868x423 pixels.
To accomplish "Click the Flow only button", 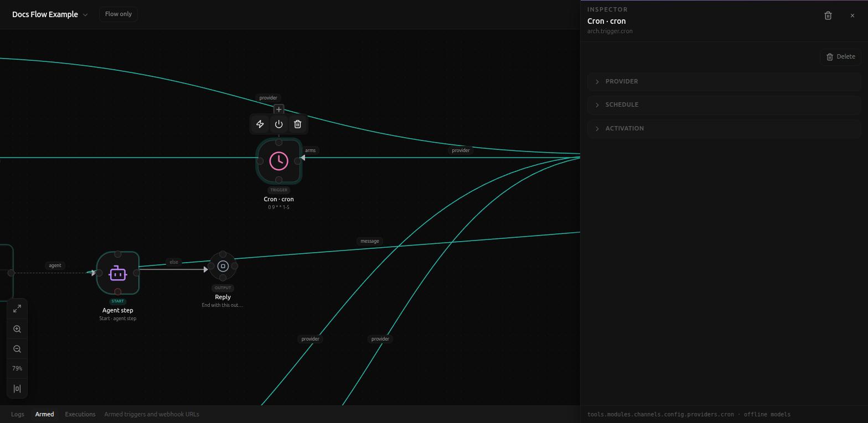I will click(118, 14).
